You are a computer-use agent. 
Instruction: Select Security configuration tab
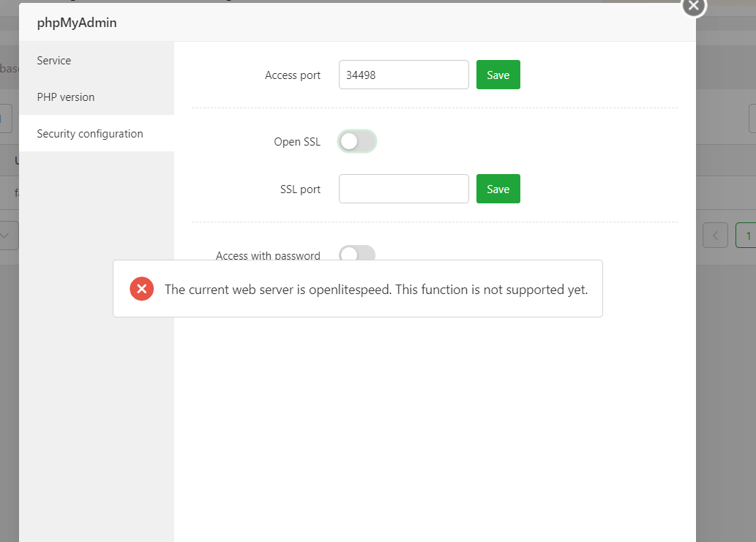pos(97,133)
